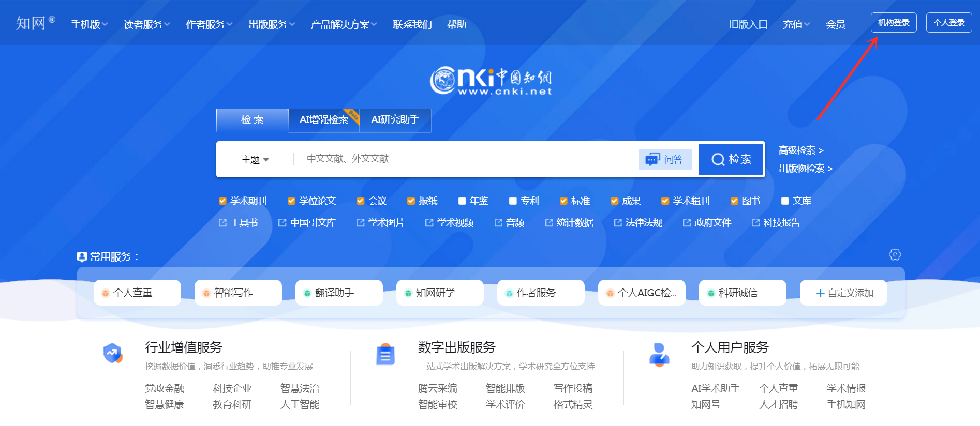The height and width of the screenshot is (426, 980).
Task: Switch to the AI增强检索 tab
Action: click(x=324, y=120)
